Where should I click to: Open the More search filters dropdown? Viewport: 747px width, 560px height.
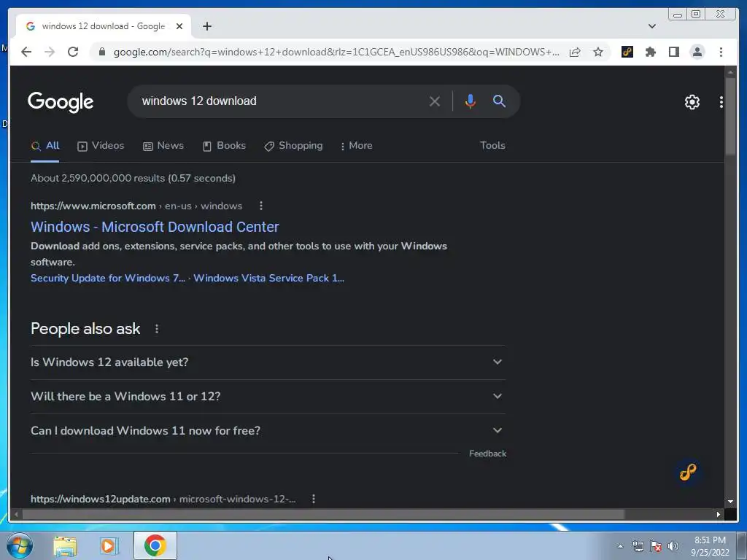pyautogui.click(x=356, y=146)
